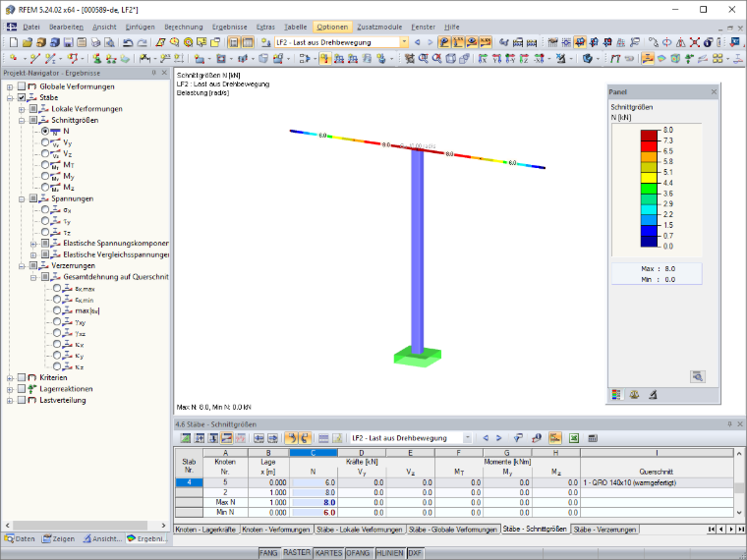This screenshot has height=560, width=747.
Task: Toggle FANG in the status bar
Action: (268, 553)
